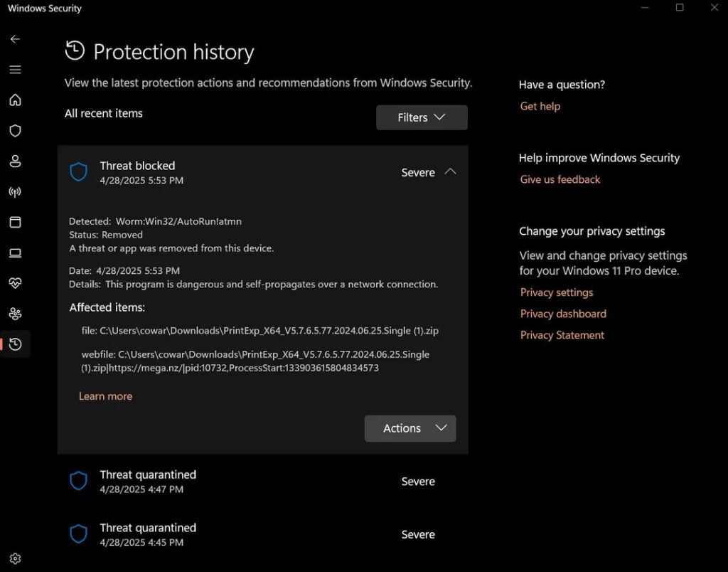Open Device security laptop icon
728x572 pixels.
[15, 253]
